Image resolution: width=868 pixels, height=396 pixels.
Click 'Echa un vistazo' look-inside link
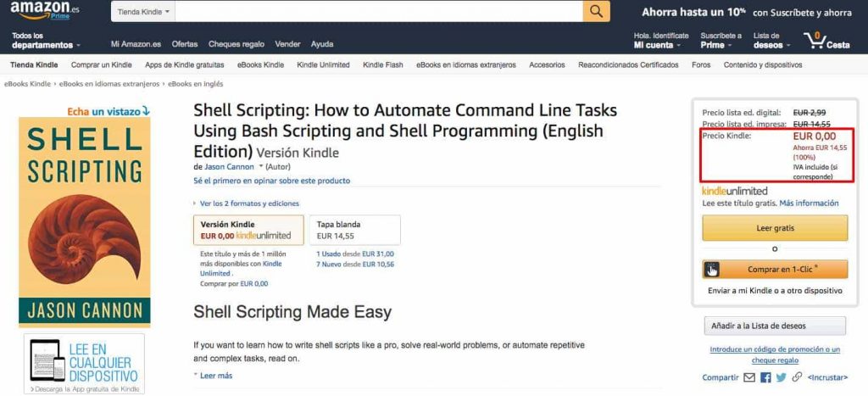(108, 111)
